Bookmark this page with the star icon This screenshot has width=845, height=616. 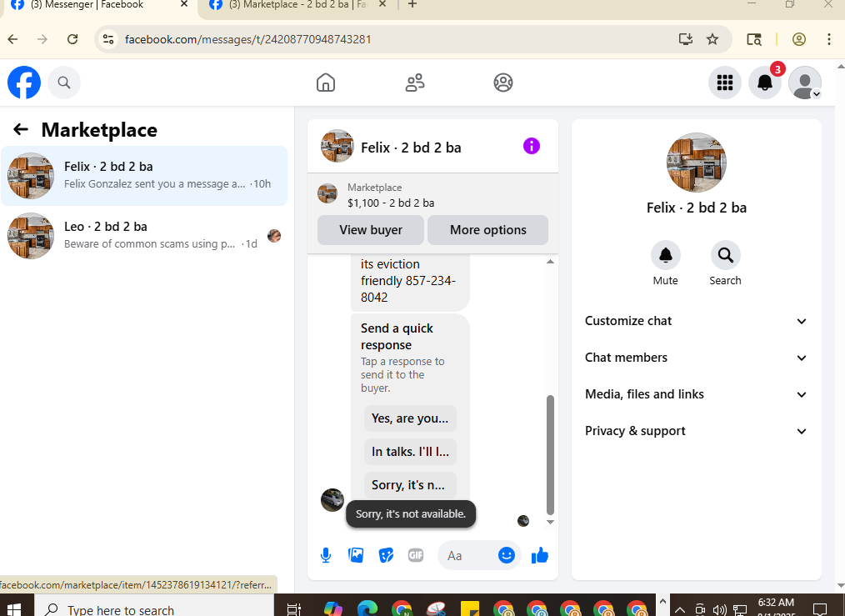[x=712, y=39]
